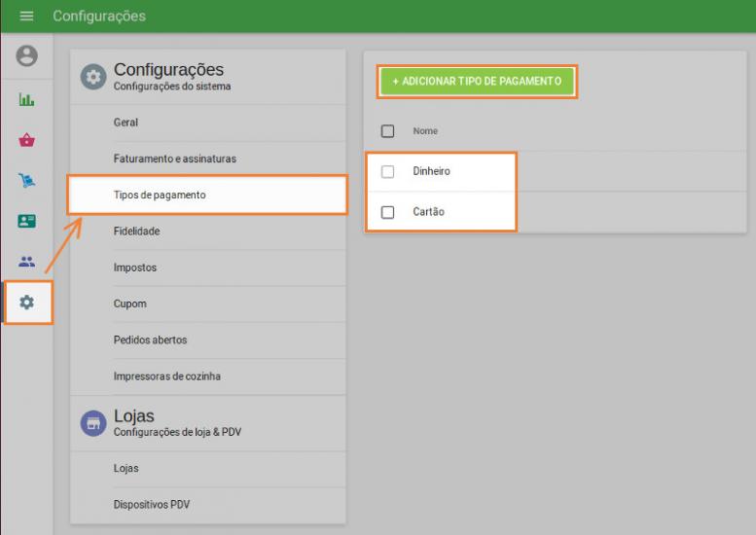Open the user account profile icon
756x535 pixels.
pos(26,55)
